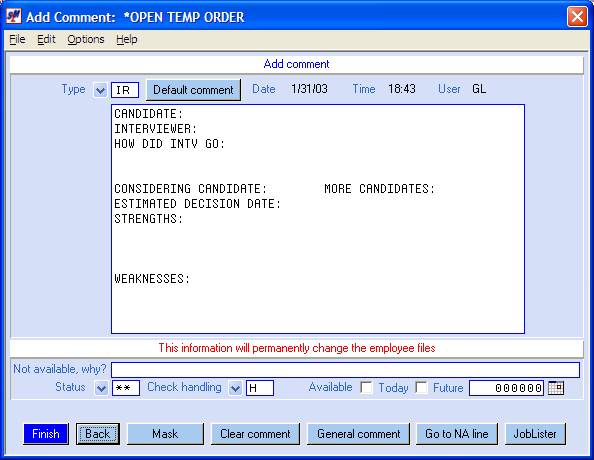594x460 pixels.
Task: Expand the Check handling dropdown
Action: pyautogui.click(x=235, y=388)
